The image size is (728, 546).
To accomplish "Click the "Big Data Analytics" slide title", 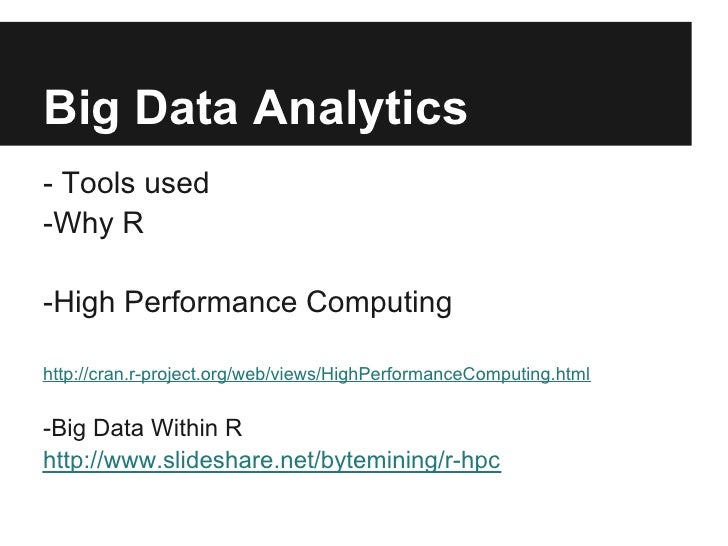I will coord(255,109).
